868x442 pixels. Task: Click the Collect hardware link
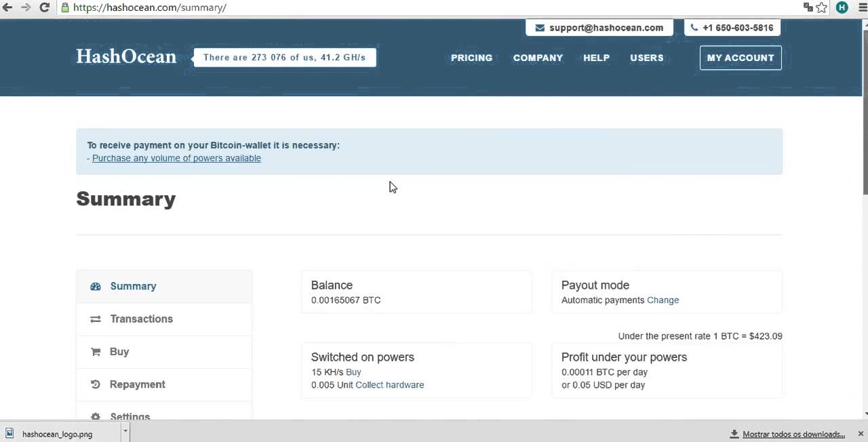[390, 385]
